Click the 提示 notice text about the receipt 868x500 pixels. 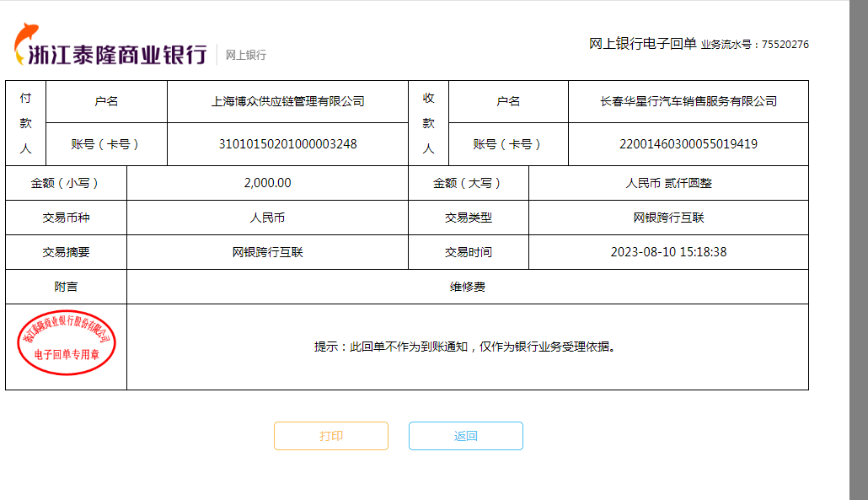(464, 347)
